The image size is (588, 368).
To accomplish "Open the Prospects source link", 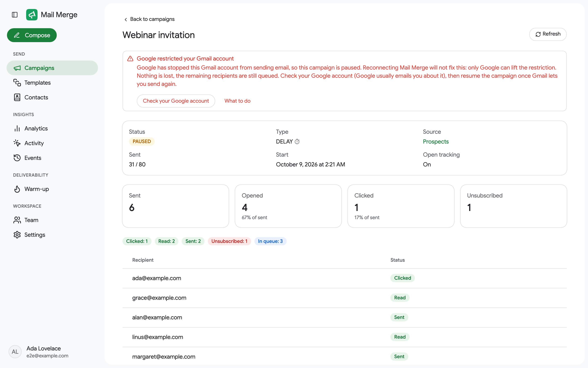I will [x=436, y=141].
